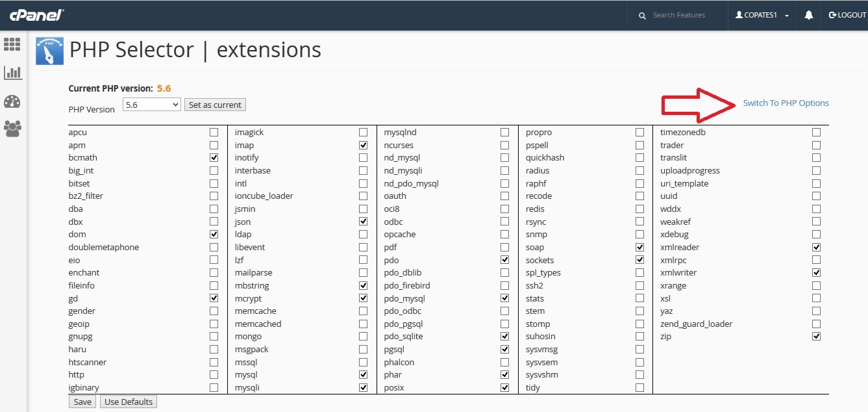Uncheck the mbstring extension
The height and width of the screenshot is (412, 868).
pos(363,285)
